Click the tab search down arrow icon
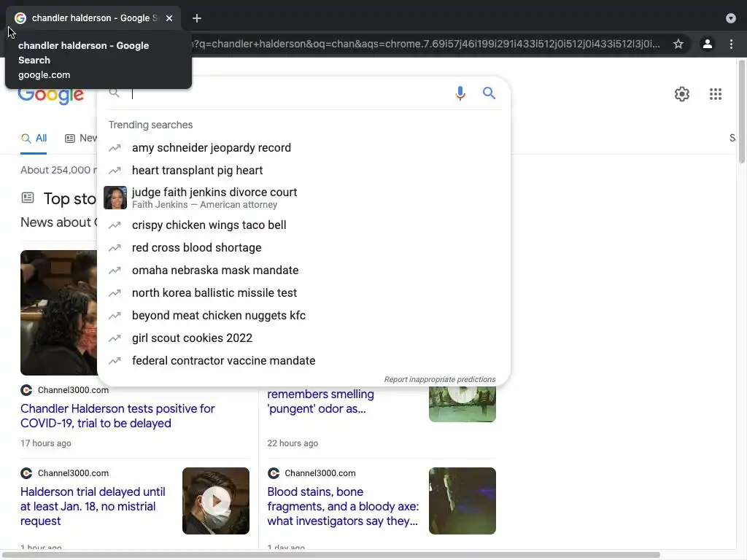Image resolution: width=747 pixels, height=560 pixels. pyautogui.click(x=730, y=18)
